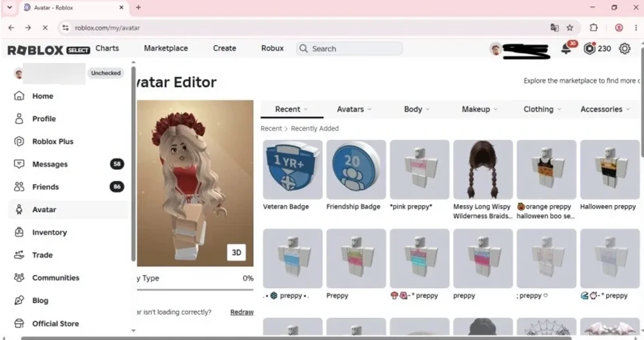Adjust the Body Type slider

pyautogui.click(x=195, y=290)
